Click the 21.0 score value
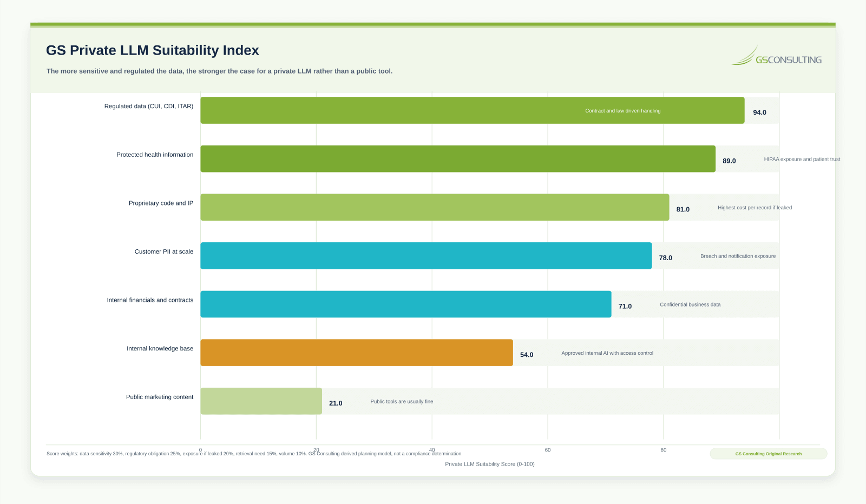866x504 pixels. click(336, 403)
